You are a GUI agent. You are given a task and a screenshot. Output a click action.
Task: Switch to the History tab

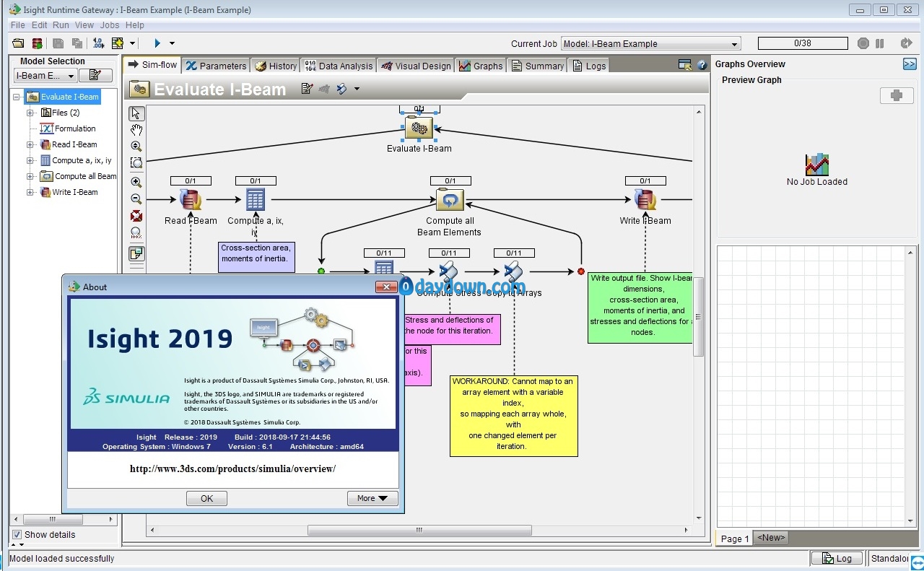275,66
